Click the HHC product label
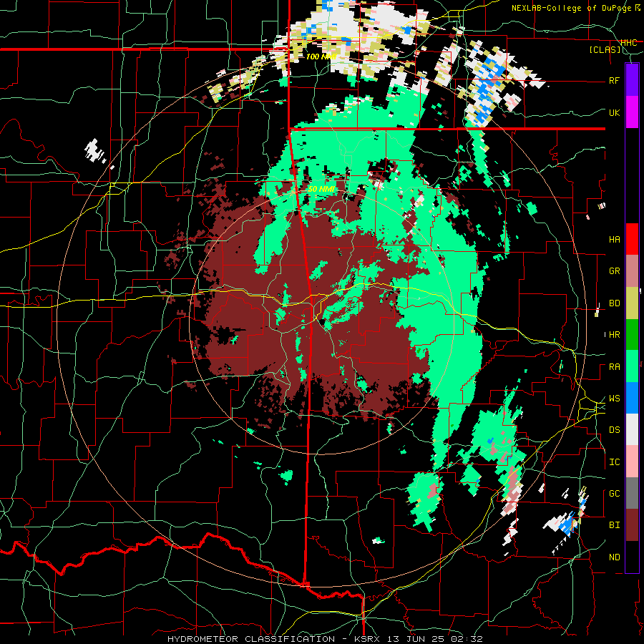 pos(628,42)
